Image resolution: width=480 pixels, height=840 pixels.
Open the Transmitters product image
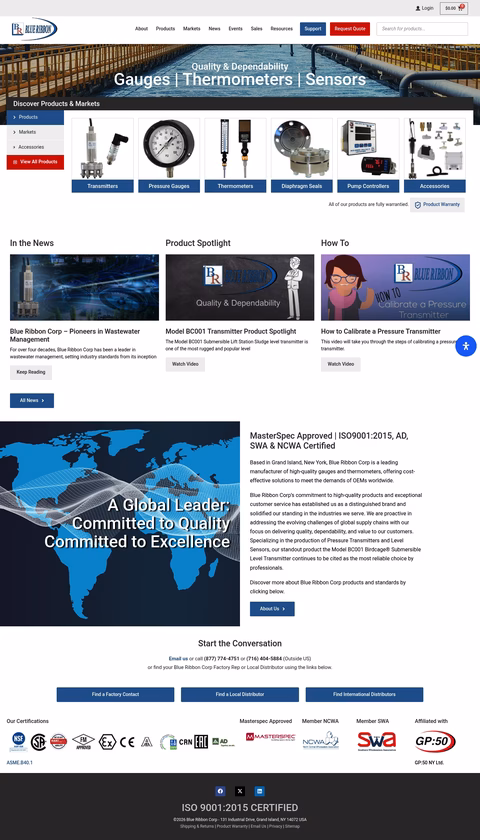(x=102, y=149)
